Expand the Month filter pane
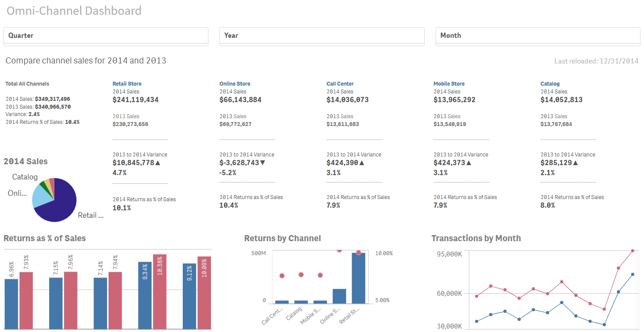644x332 pixels. tap(537, 36)
